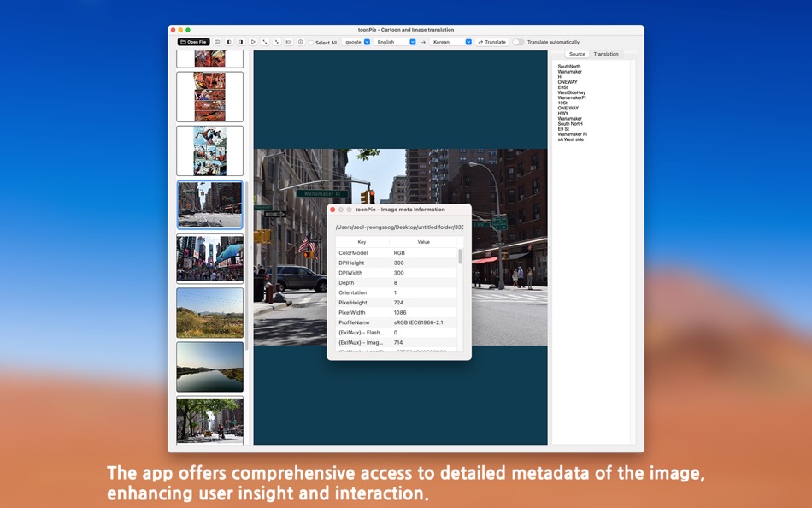Select the {ExifAux} - Flash row
812x508 pixels.
396,333
